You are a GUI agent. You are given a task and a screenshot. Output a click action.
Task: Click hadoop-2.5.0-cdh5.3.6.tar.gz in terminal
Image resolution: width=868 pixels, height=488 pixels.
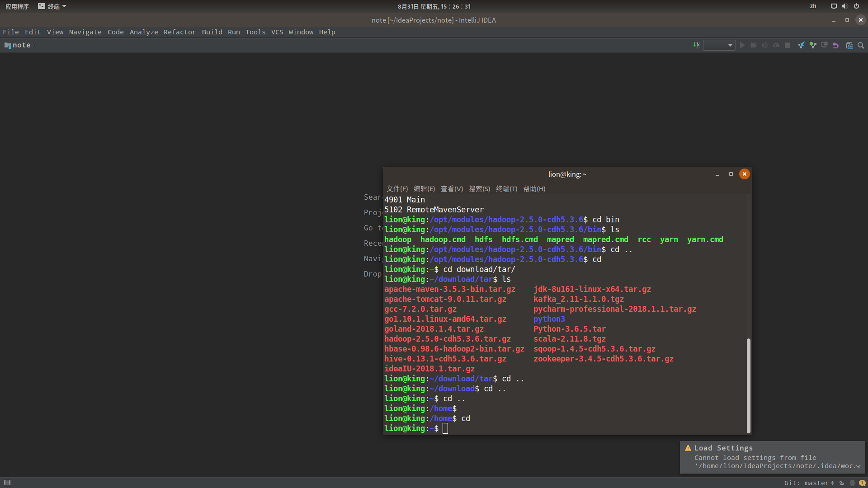pos(448,339)
